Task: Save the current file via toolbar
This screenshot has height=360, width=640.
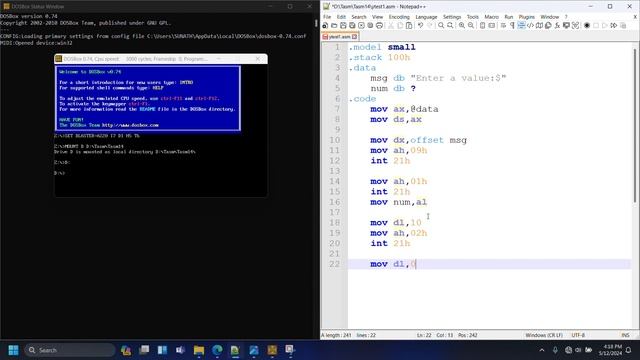Action: pyautogui.click(x=343, y=25)
